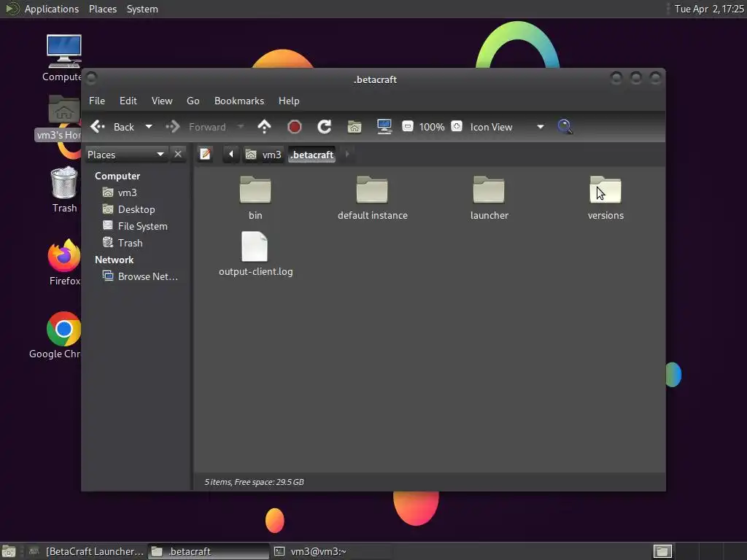Zoom out using the minus icon

407,126
